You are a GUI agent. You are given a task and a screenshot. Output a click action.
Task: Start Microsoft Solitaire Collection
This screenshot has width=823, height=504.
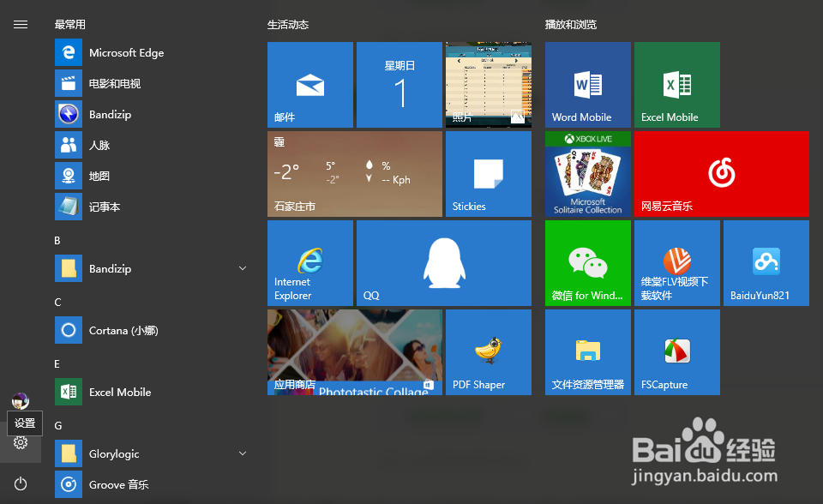pyautogui.click(x=587, y=174)
